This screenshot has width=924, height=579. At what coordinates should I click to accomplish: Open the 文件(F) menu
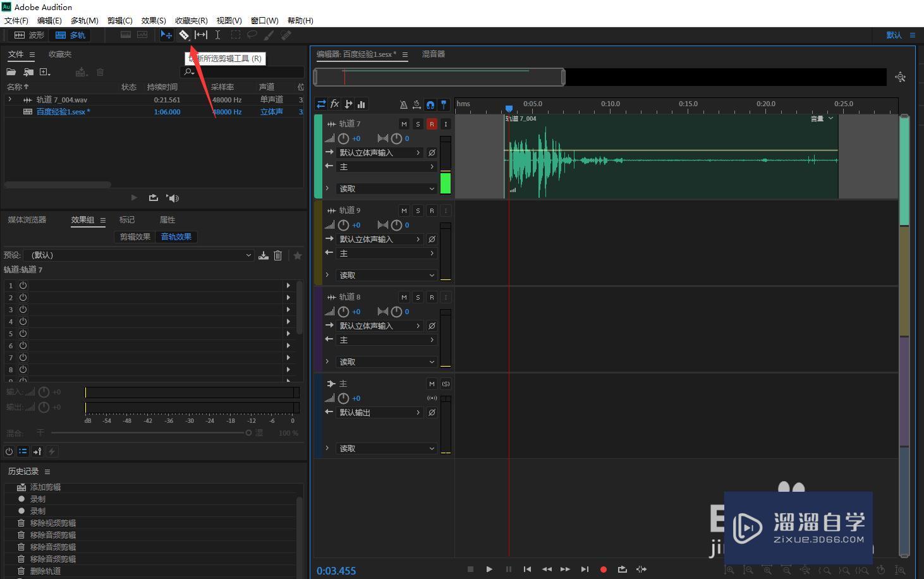coord(16,20)
